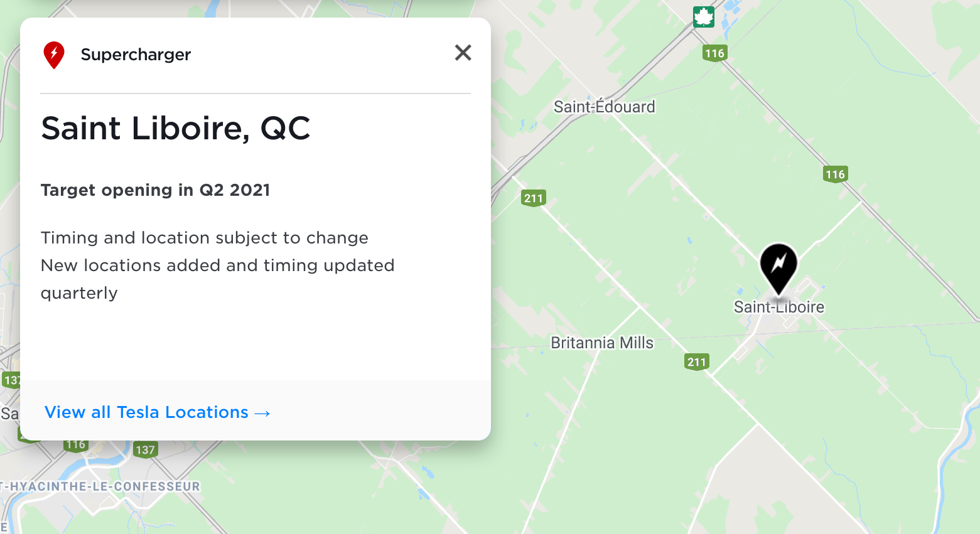The image size is (980, 534).
Task: Select the Saint-Édouard town label on the map
Action: (604, 107)
